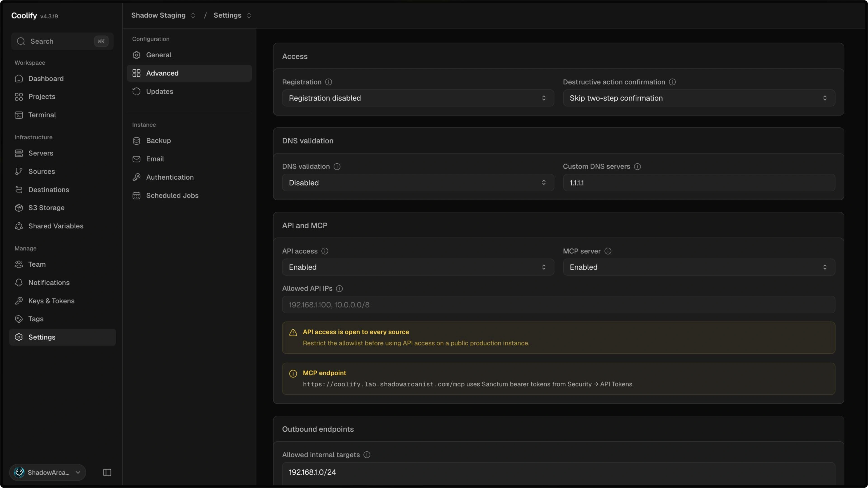Click the Projects grid icon
Screen dimensions: 868x488
19,97
